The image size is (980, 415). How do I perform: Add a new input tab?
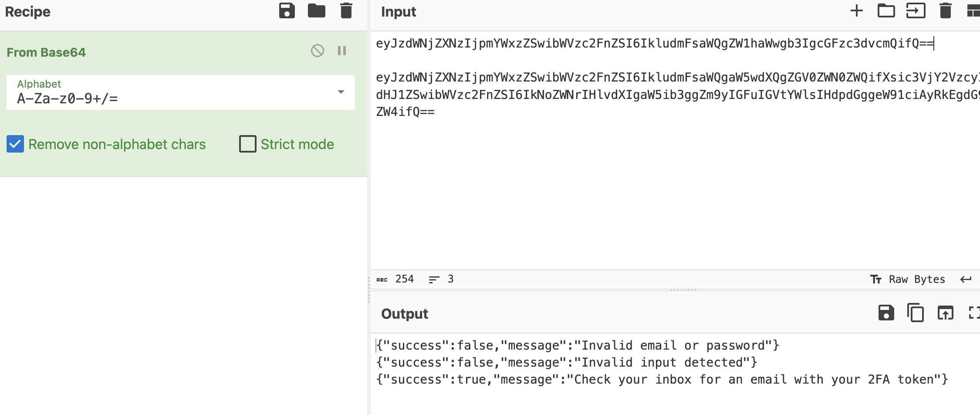click(x=856, y=11)
